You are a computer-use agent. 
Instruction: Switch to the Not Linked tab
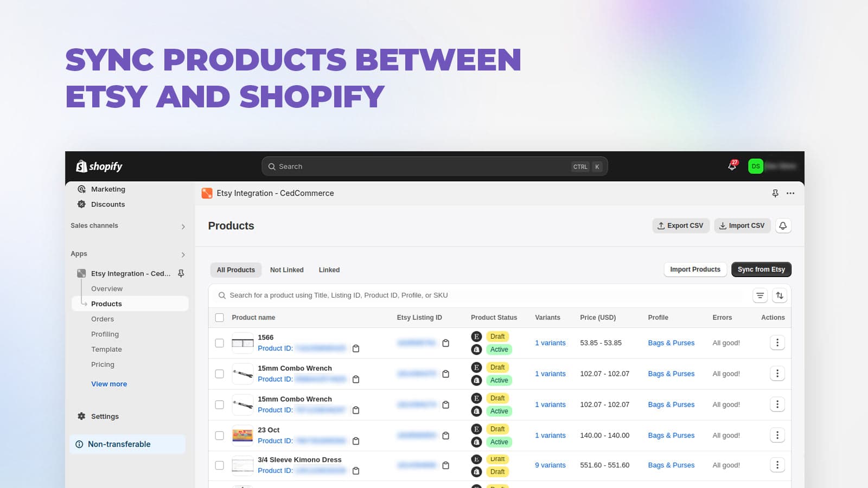286,269
